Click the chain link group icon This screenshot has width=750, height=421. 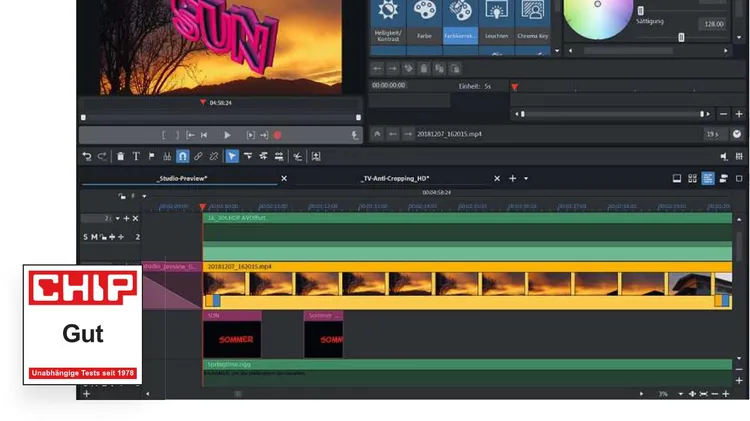tap(198, 156)
